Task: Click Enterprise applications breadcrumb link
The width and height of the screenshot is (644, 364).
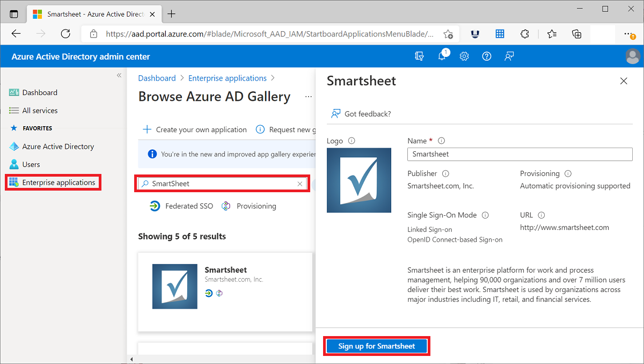Action: tap(228, 78)
